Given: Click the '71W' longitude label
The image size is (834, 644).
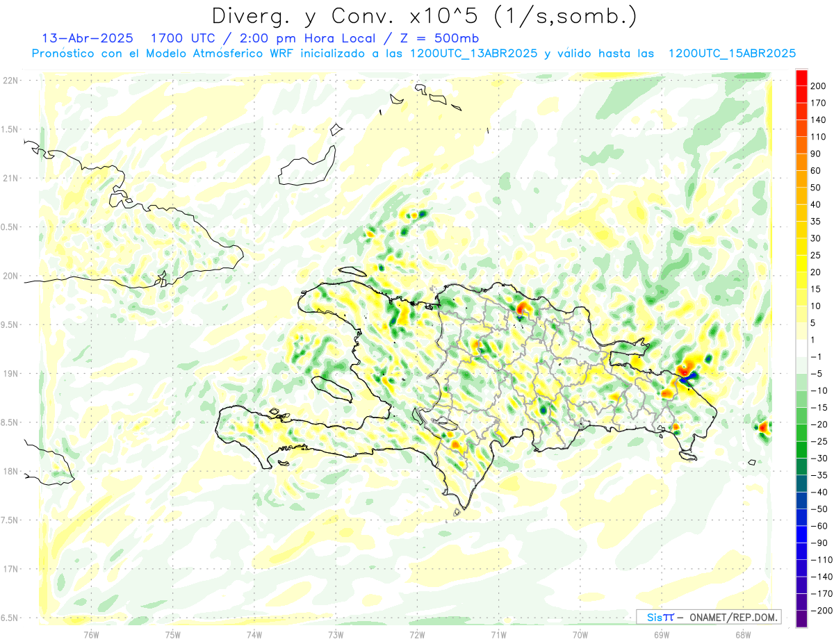Looking at the screenshot, I should tap(498, 635).
